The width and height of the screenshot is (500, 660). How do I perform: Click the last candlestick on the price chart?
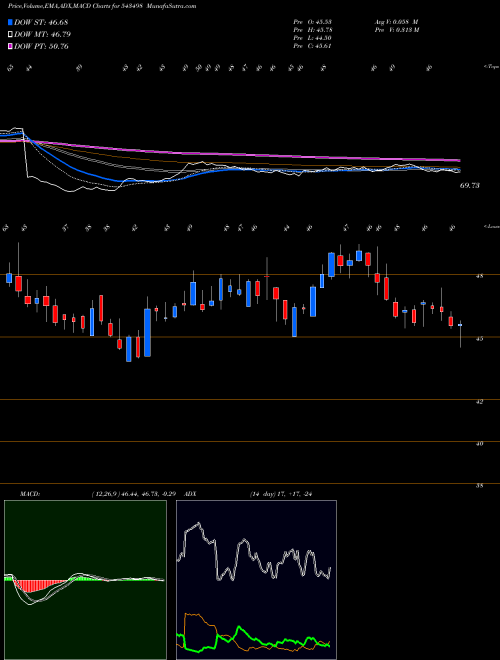[460, 333]
